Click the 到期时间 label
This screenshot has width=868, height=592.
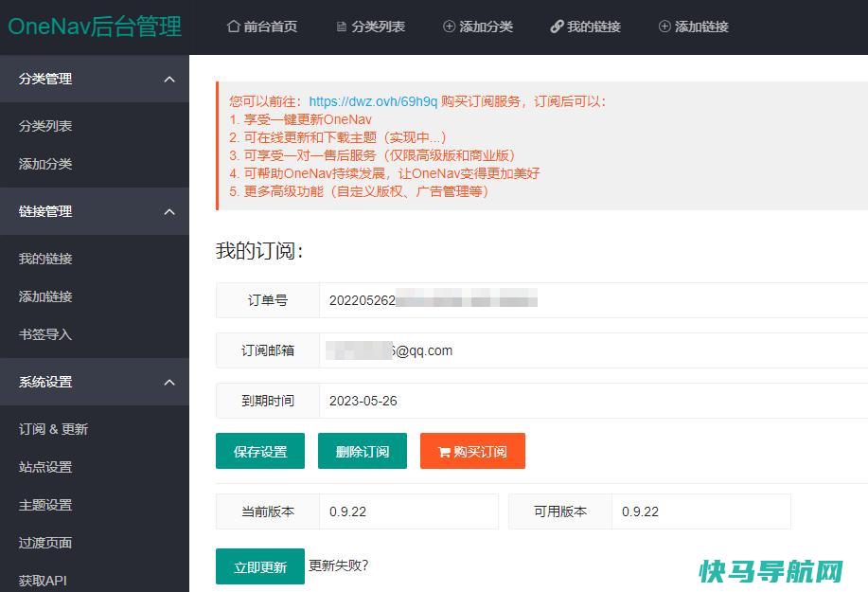tap(268, 401)
